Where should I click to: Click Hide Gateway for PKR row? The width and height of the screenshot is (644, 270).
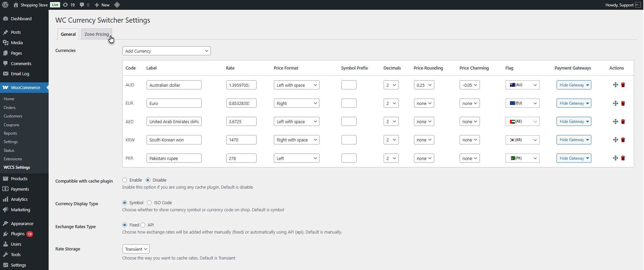(574, 158)
